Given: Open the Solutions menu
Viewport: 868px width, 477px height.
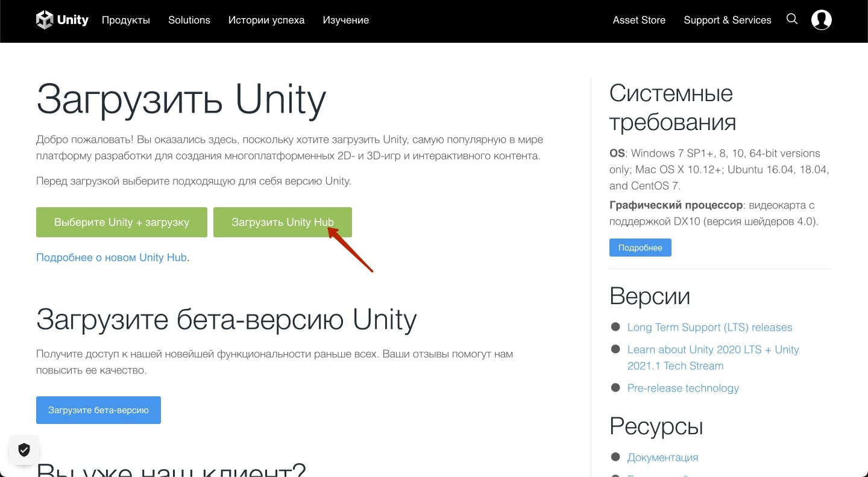Looking at the screenshot, I should pos(189,20).
